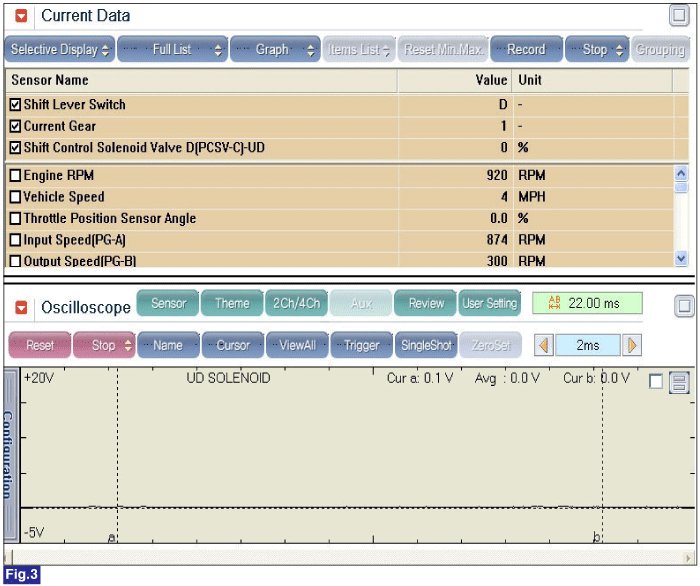The width and height of the screenshot is (700, 586).
Task: Click the ViewAll button
Action: tap(297, 345)
